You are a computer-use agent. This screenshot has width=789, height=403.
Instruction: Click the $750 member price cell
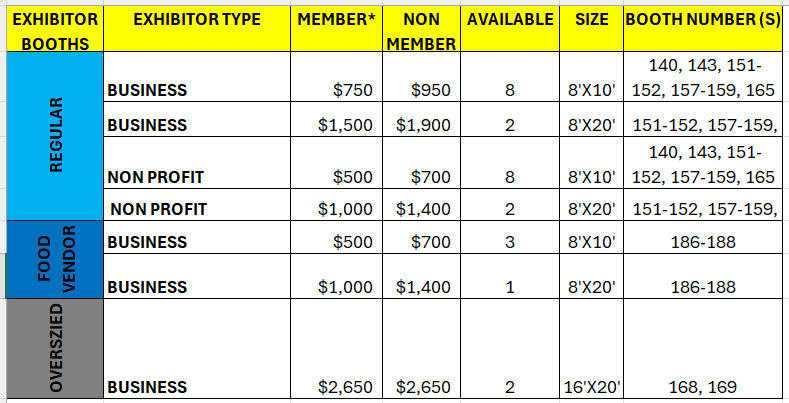(x=336, y=77)
